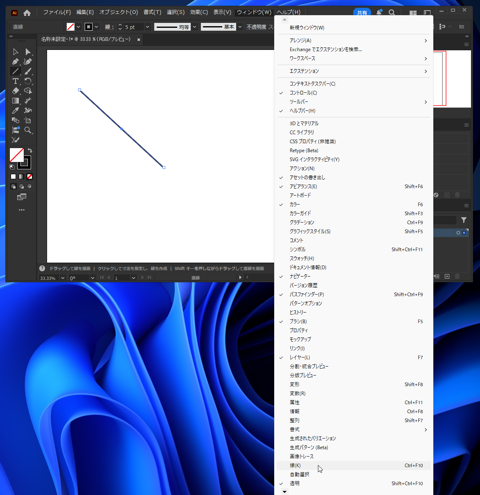Image resolution: width=480 pixels, height=495 pixels.
Task: Open the change screen mode icon
Action: coord(22,197)
